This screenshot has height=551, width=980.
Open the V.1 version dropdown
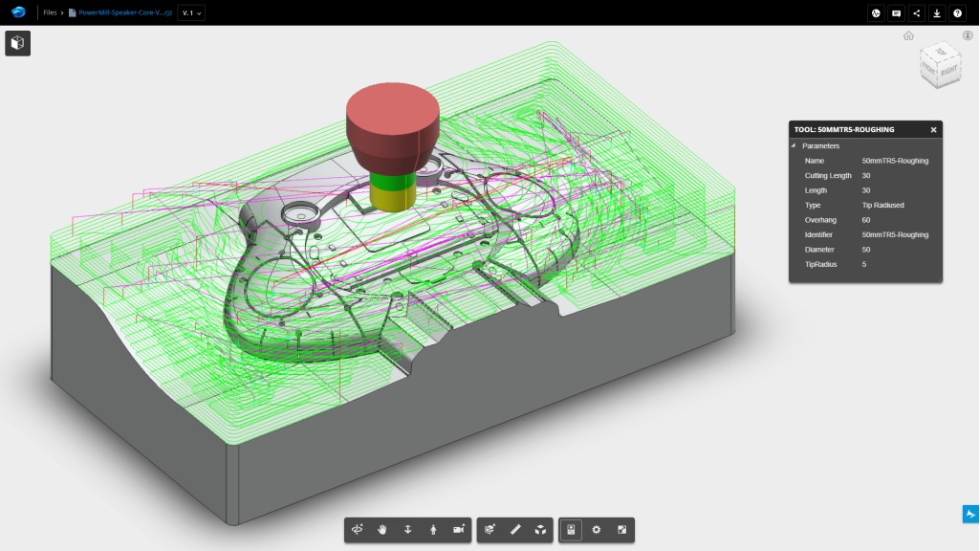pos(191,13)
